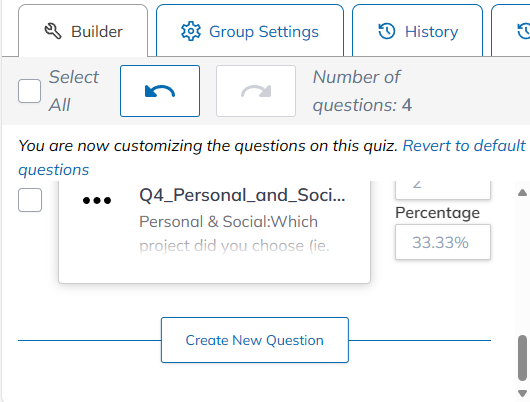Screen dimensions: 530x402
Task: Click the greyed-out redo arrow button
Action: point(256,91)
